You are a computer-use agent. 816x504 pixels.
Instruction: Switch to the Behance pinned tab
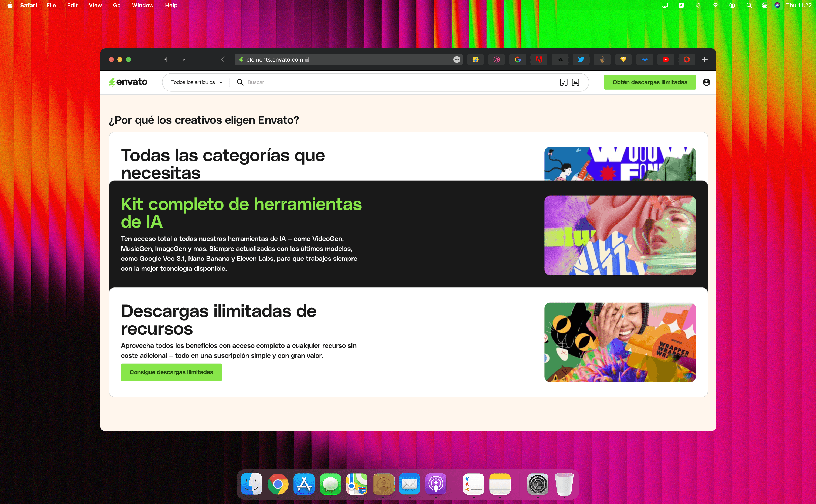(644, 60)
